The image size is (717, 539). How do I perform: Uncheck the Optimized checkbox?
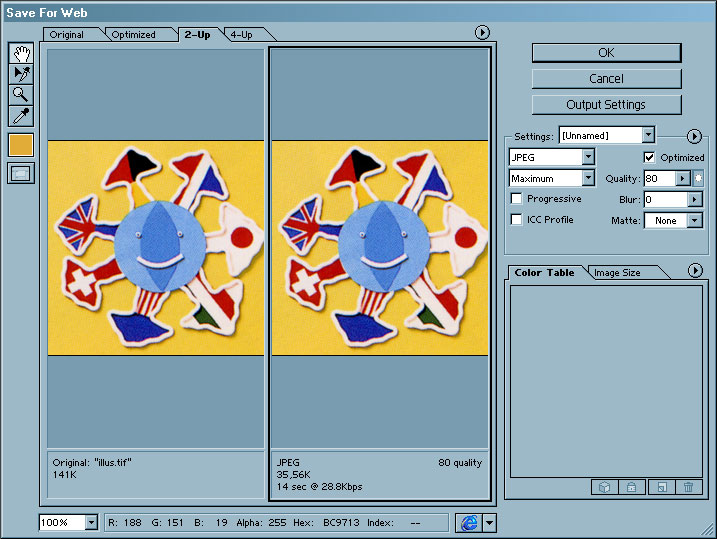tap(649, 157)
